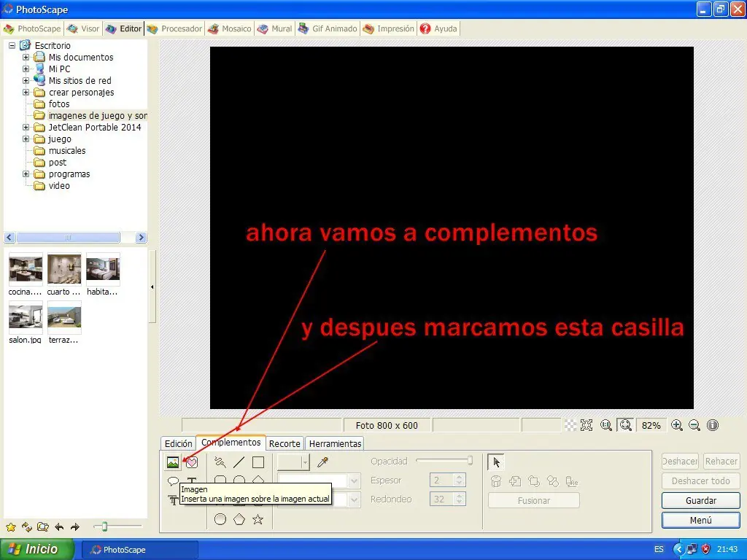Viewport: 747px width, 560px height.
Task: Open the Windows Inicio start button
Action: [x=36, y=549]
